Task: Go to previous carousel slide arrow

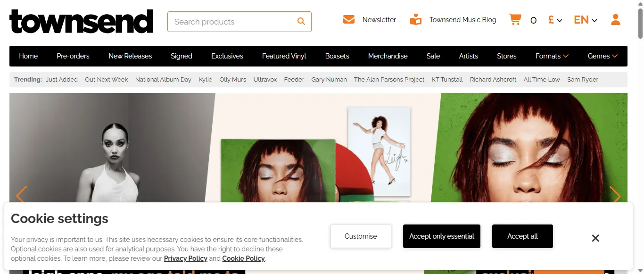Action: click(21, 195)
